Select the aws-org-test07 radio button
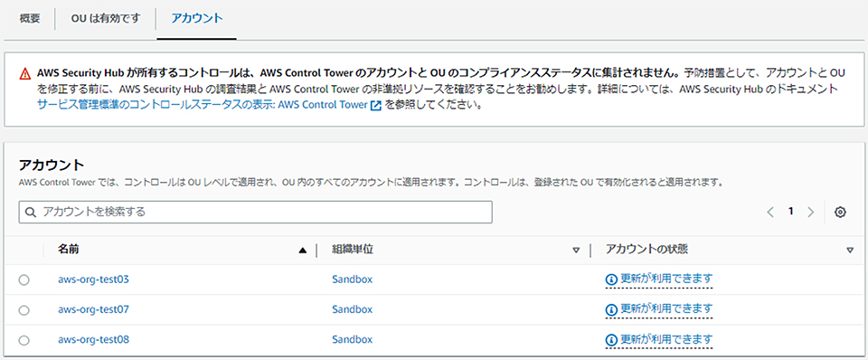 [24, 310]
